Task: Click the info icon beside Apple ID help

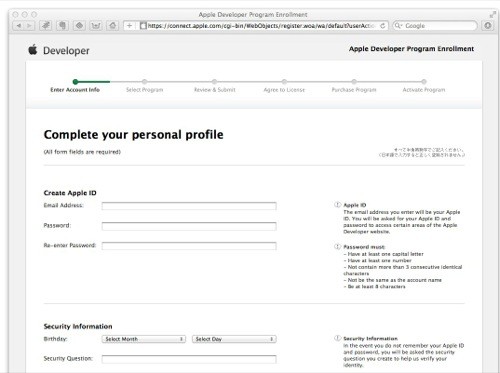Action: 337,205
